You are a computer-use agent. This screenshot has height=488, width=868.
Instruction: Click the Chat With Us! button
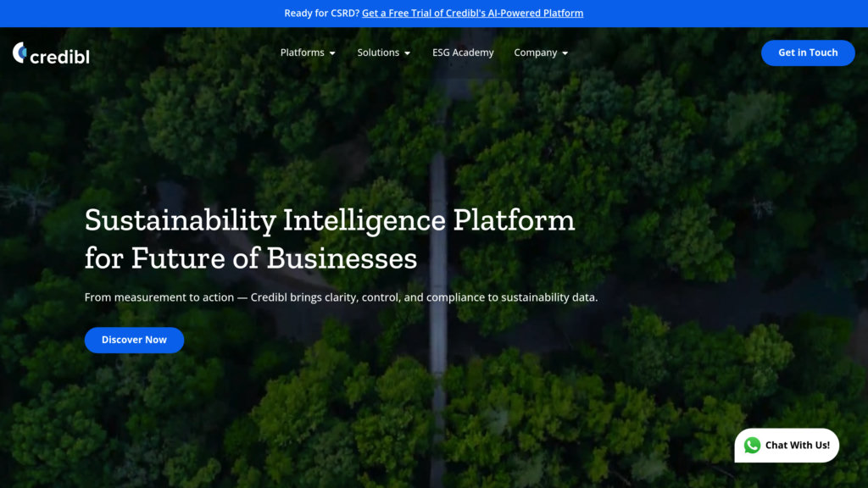pos(787,444)
